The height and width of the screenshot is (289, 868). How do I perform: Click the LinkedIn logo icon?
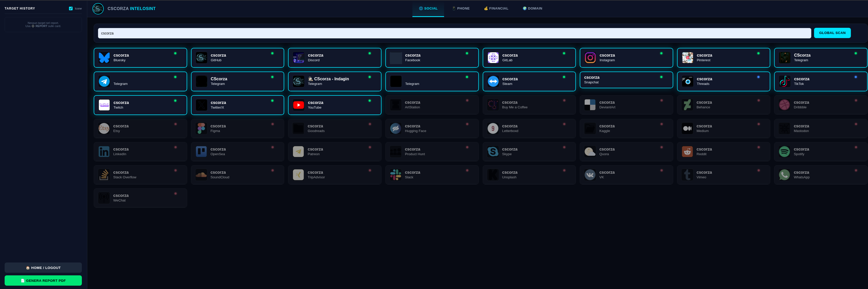coord(104,152)
